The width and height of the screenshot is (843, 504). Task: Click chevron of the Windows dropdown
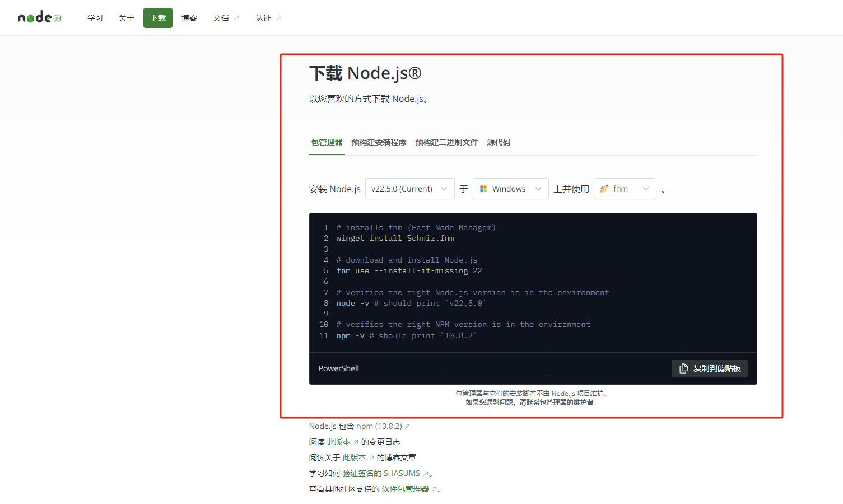(538, 189)
